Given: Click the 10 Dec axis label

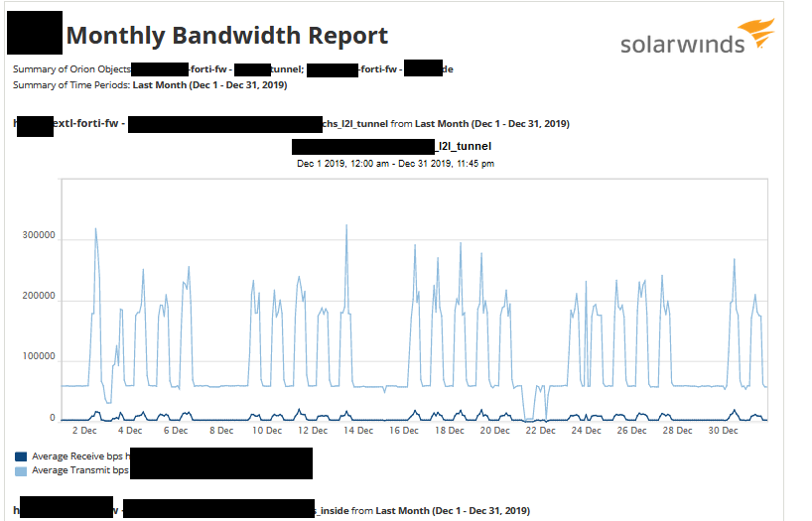Looking at the screenshot, I should (x=267, y=431).
